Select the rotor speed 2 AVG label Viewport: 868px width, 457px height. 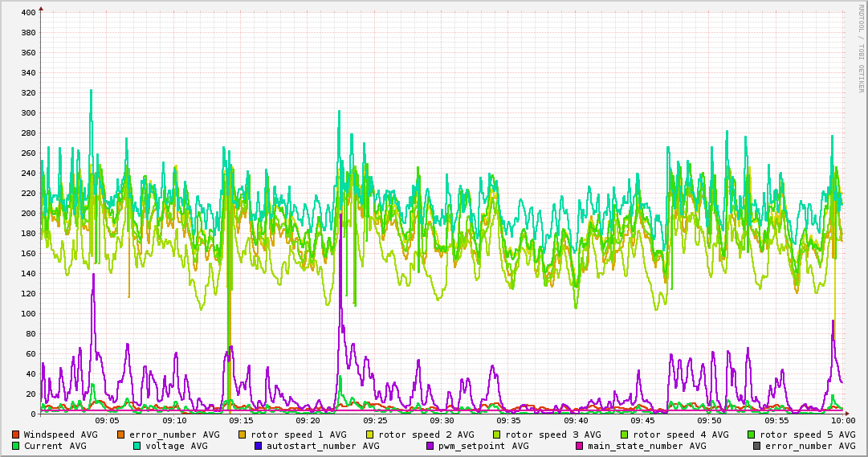[426, 435]
